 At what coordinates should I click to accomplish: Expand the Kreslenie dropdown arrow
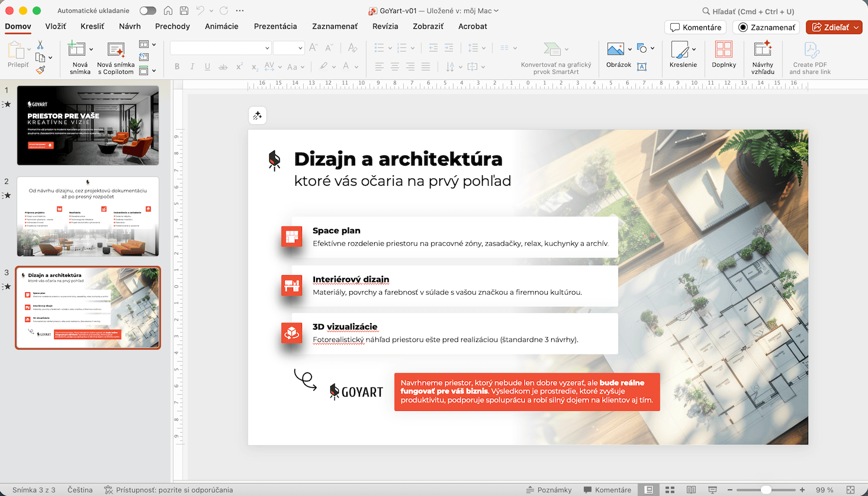pos(694,49)
